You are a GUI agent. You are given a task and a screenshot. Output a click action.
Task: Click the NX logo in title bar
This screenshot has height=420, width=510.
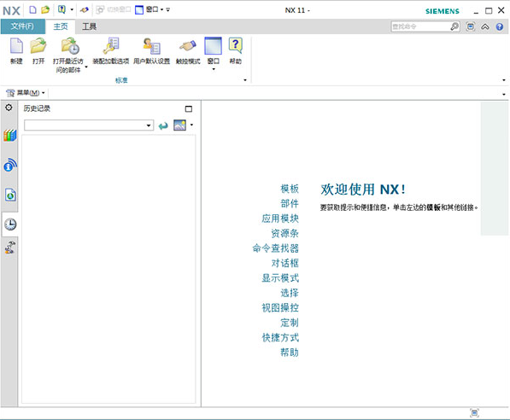11,11
